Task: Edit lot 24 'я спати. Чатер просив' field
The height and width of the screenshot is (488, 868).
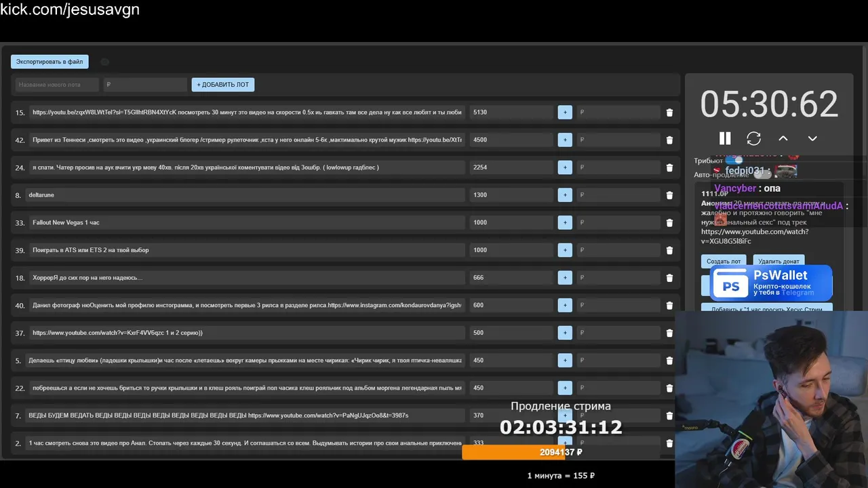Action: point(248,167)
